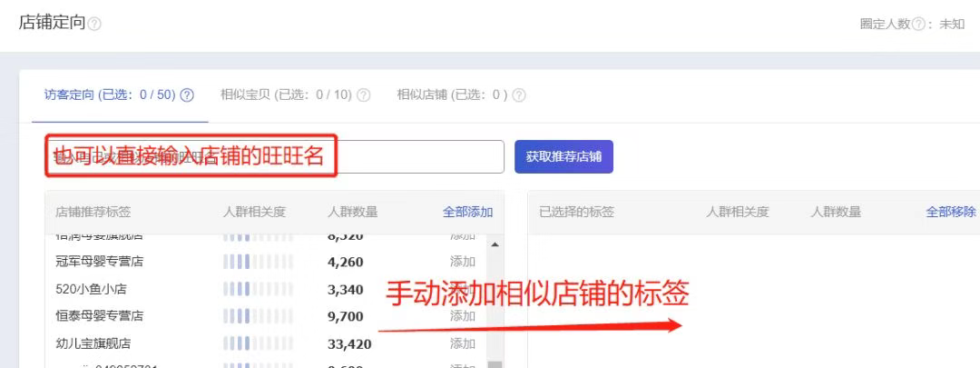Click scrollbar up arrow in recommended list

pos(495,244)
